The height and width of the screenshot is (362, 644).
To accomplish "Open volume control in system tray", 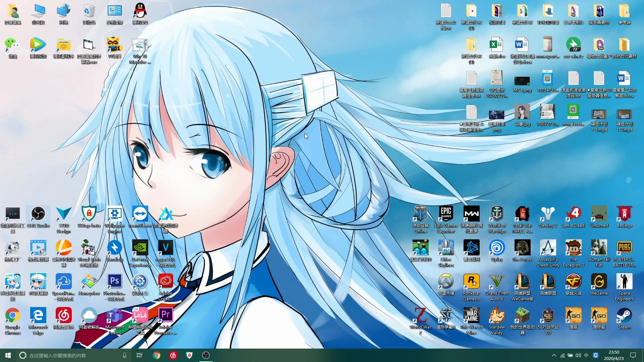I will point(578,355).
